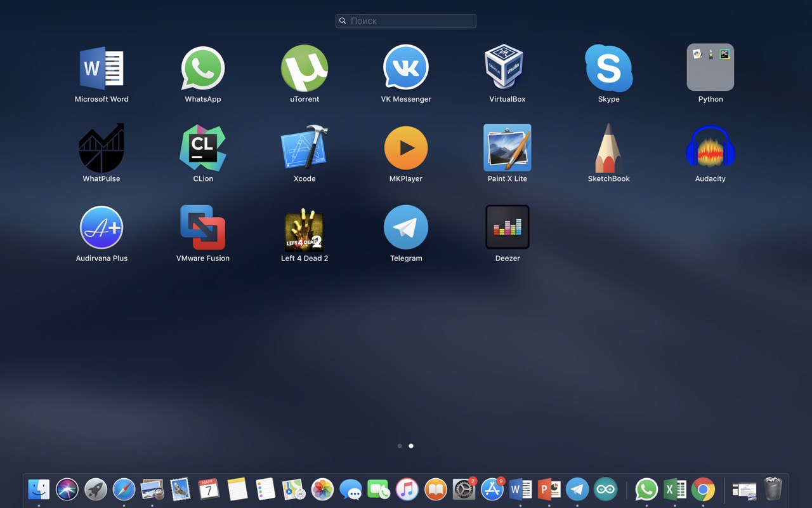Launch FaceTime from the Dock
812x508 pixels.
[379, 489]
